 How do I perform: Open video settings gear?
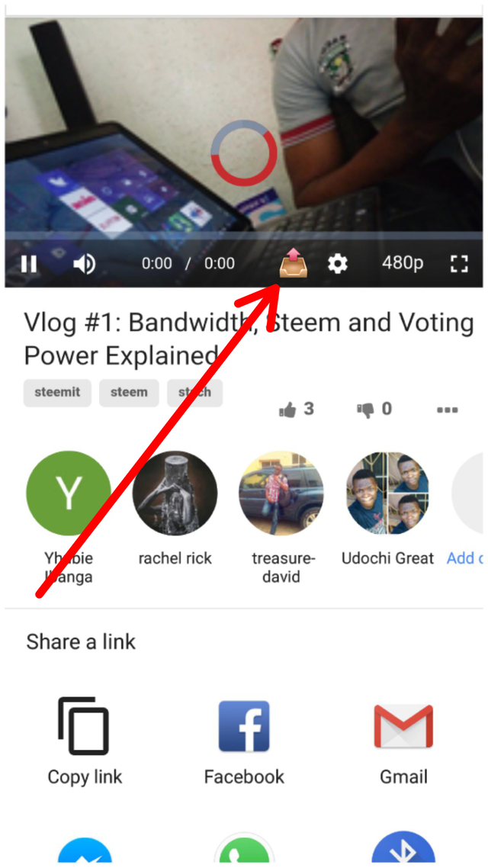coord(338,263)
